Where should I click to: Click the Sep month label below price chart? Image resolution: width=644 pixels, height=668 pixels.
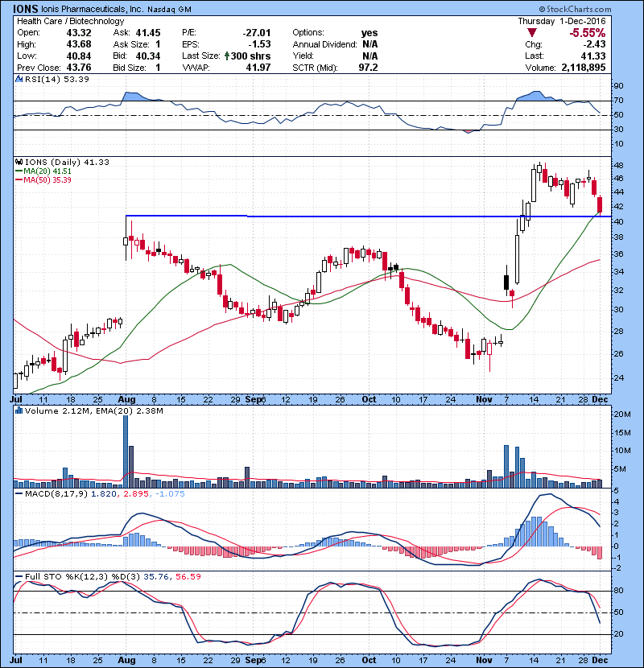[253, 400]
